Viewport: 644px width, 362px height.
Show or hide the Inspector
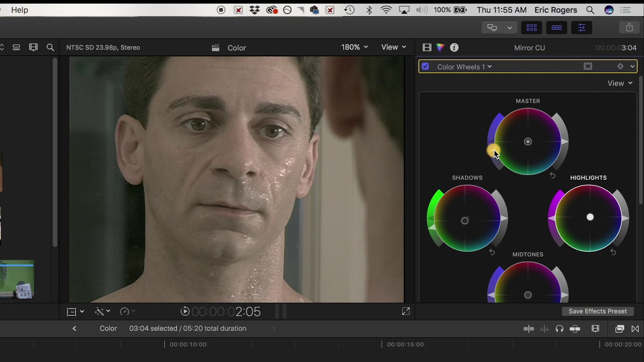click(x=582, y=28)
